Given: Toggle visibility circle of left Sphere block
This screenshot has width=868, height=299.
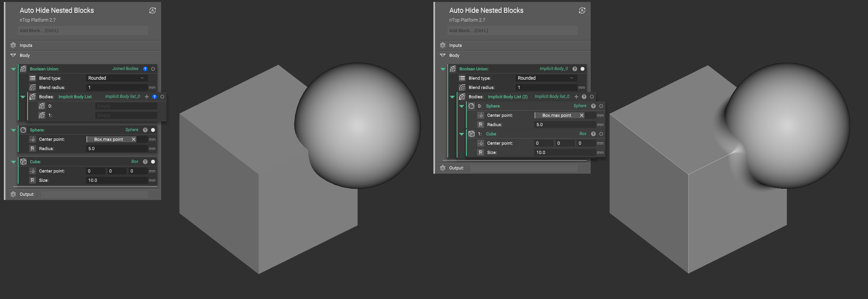Looking at the screenshot, I should point(153,130).
